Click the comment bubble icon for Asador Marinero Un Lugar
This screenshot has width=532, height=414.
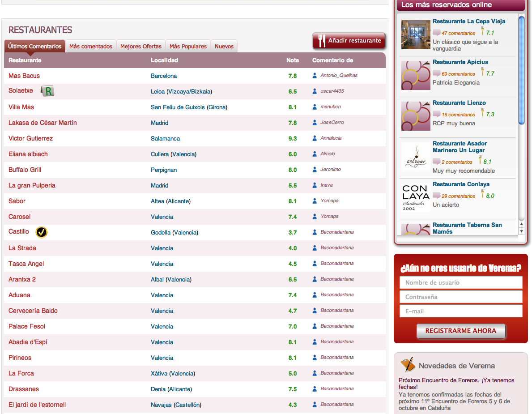pos(436,162)
